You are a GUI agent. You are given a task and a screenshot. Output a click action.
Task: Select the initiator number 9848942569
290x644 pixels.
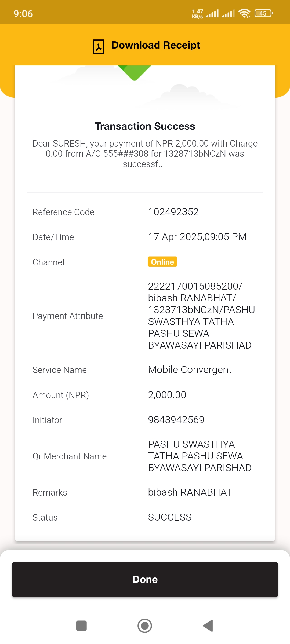click(x=176, y=420)
